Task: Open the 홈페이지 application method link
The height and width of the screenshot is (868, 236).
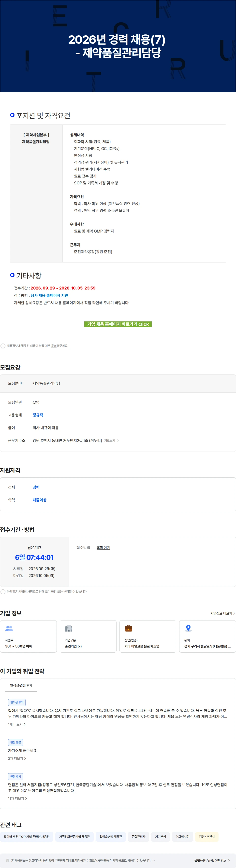Action: (x=103, y=548)
